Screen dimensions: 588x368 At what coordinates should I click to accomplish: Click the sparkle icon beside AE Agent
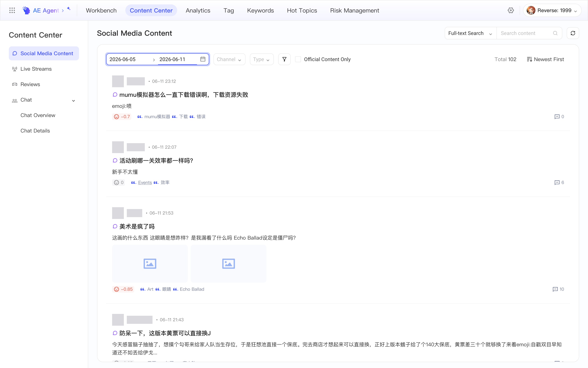pos(69,9)
